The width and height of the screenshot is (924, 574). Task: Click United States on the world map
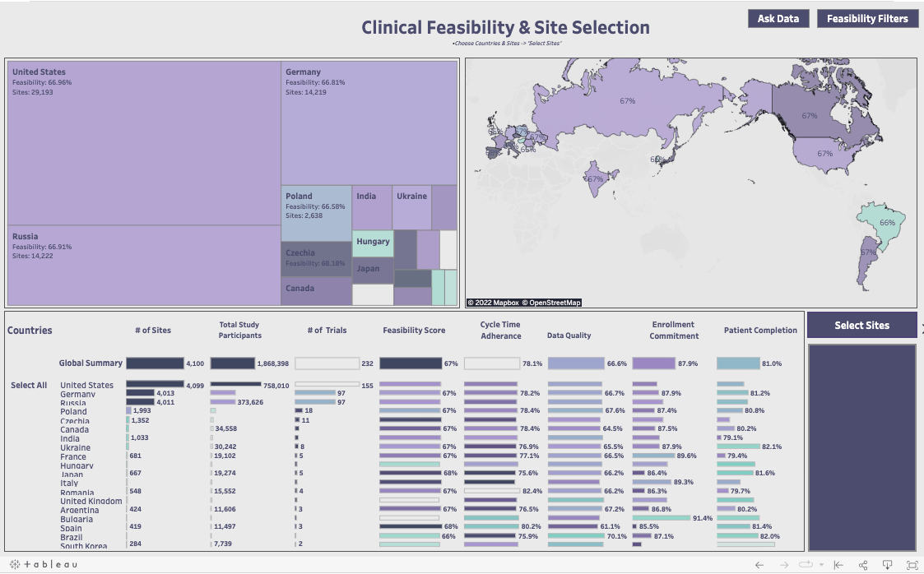[824, 154]
